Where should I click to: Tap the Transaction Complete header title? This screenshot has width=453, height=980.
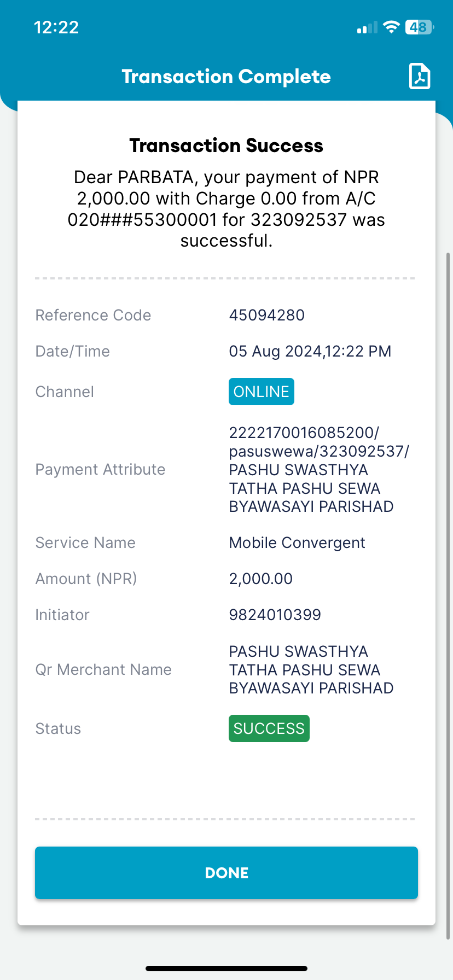coord(226,77)
